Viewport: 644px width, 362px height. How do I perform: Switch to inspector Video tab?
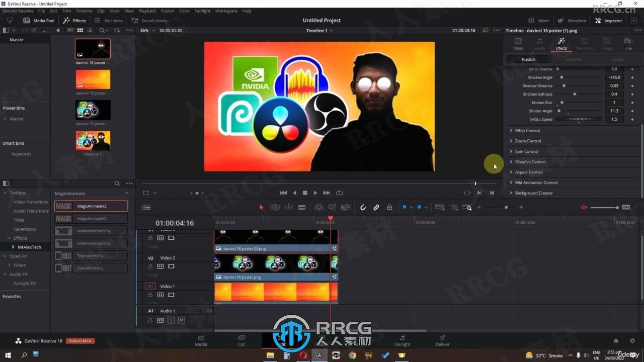(x=518, y=44)
